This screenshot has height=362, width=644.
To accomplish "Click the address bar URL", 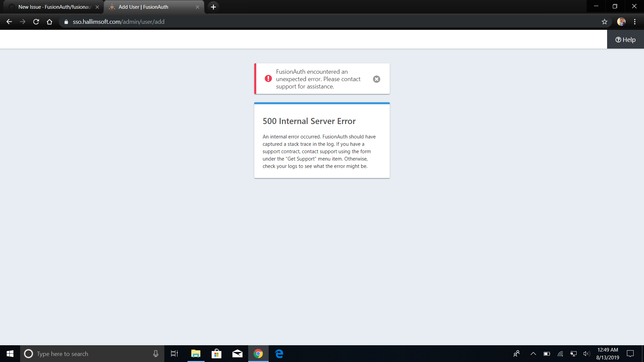I will pyautogui.click(x=118, y=22).
